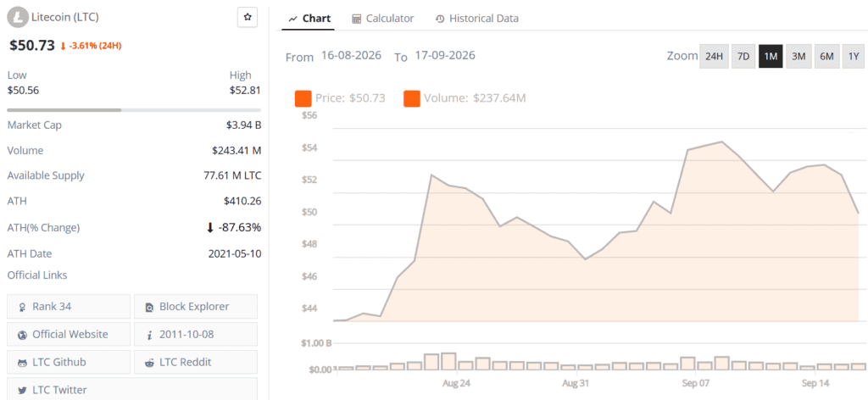Toggle the Price series legend swatch
The height and width of the screenshot is (400, 868).
click(x=303, y=99)
